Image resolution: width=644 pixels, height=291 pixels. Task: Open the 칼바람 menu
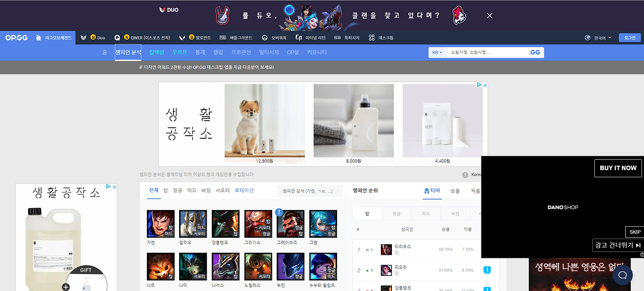(x=156, y=52)
